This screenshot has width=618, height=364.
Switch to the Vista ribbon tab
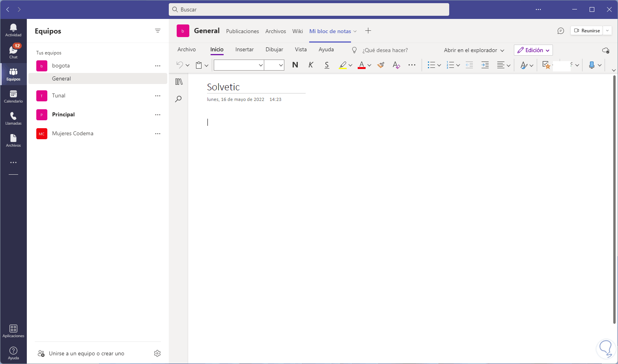[x=301, y=50]
